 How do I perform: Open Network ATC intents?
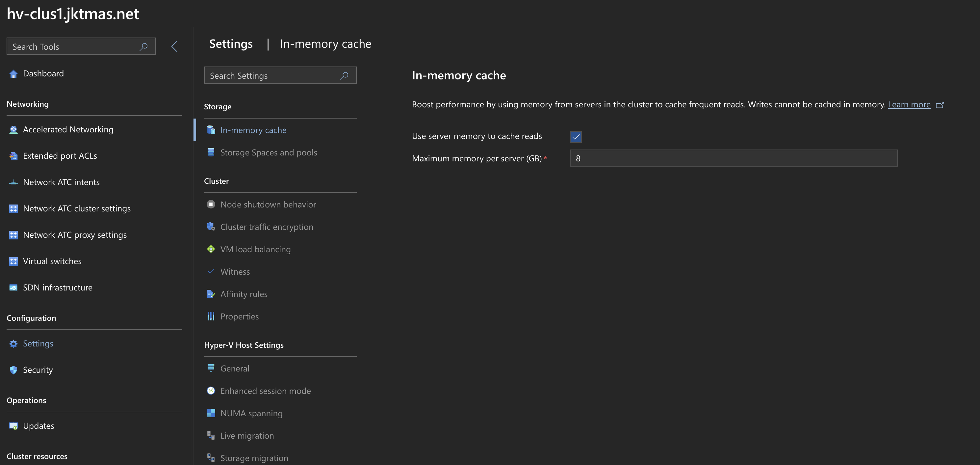click(x=61, y=182)
